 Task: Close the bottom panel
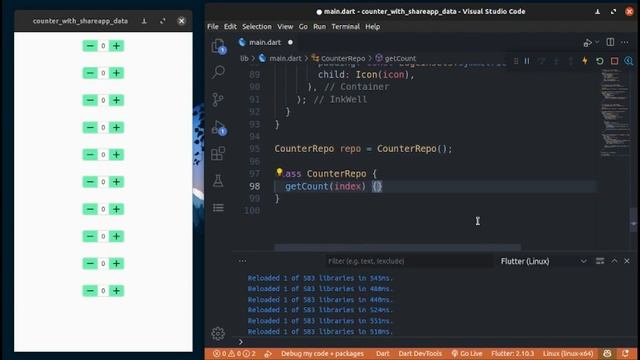(x=627, y=261)
